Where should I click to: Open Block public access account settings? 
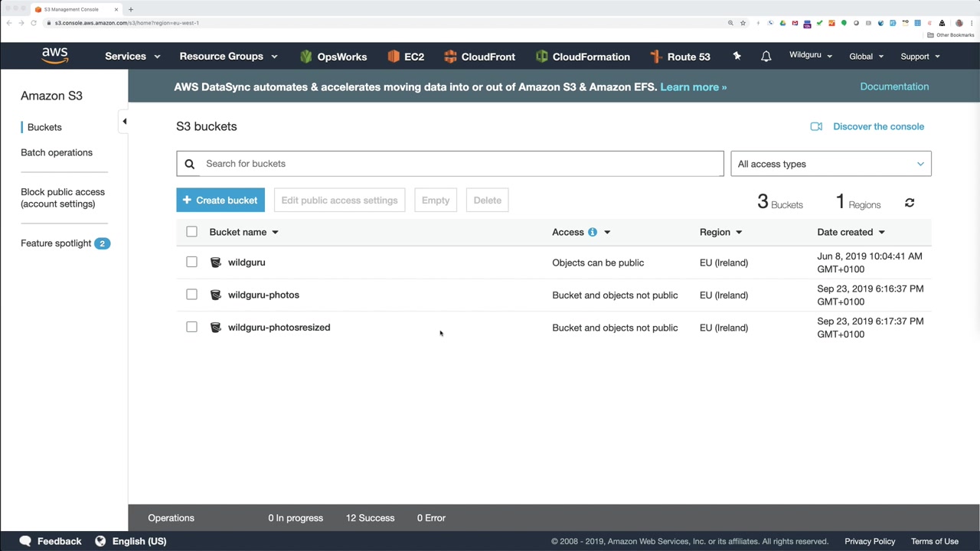tap(63, 197)
